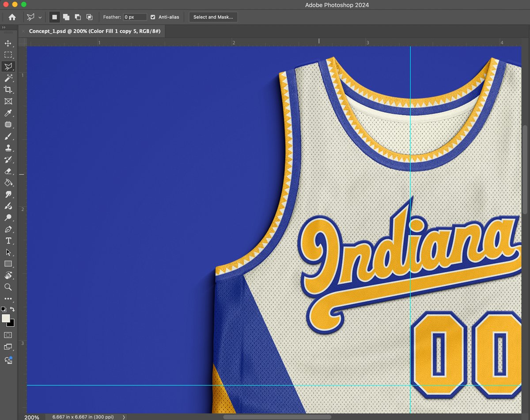530x420 pixels.
Task: Click the Home button in options bar
Action: tap(12, 17)
